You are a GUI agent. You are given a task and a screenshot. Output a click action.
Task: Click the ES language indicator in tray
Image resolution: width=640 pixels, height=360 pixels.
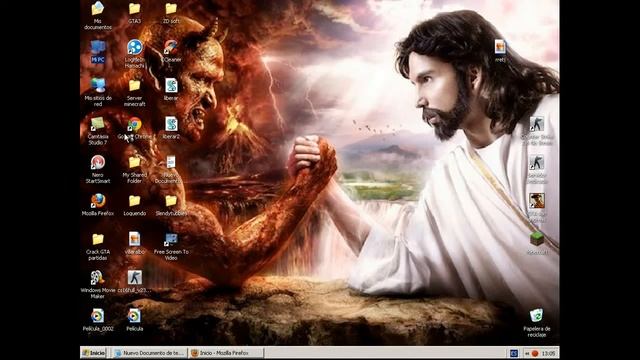point(513,353)
